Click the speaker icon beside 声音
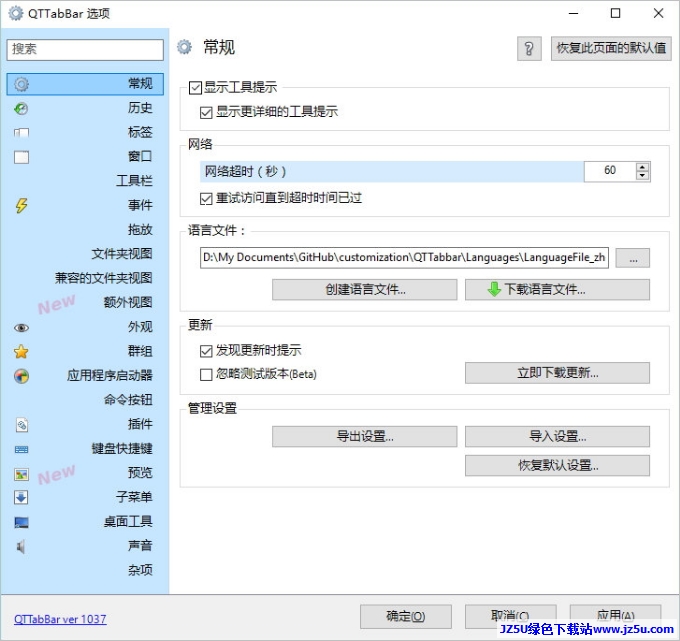The width and height of the screenshot is (680, 641). click(21, 546)
